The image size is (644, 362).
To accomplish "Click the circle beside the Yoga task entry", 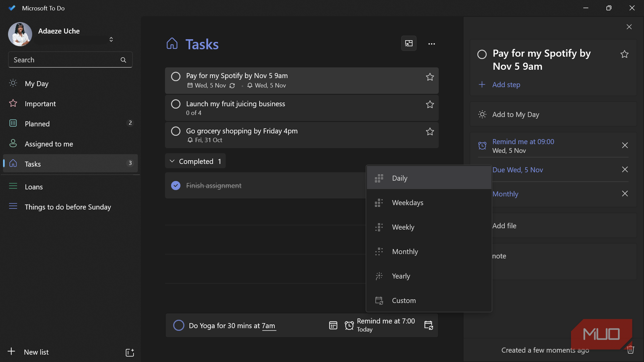I will click(x=179, y=325).
